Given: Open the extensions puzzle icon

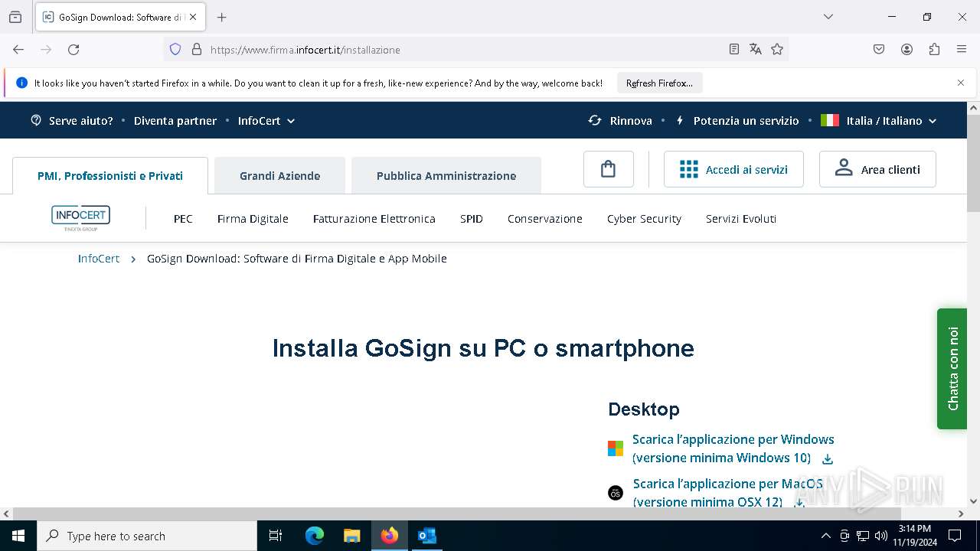Looking at the screenshot, I should [x=934, y=49].
